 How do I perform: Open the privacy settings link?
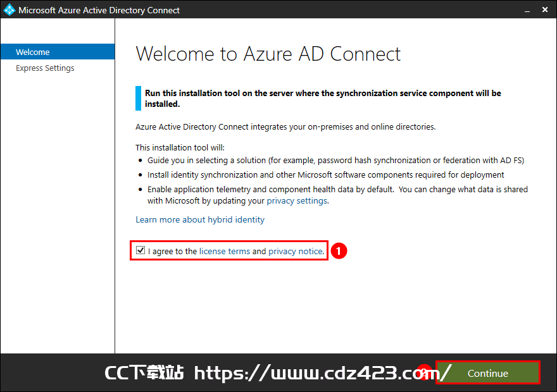point(297,201)
